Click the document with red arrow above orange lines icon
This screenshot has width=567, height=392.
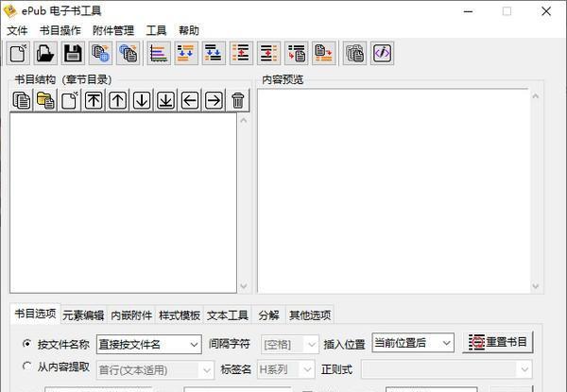(x=324, y=53)
